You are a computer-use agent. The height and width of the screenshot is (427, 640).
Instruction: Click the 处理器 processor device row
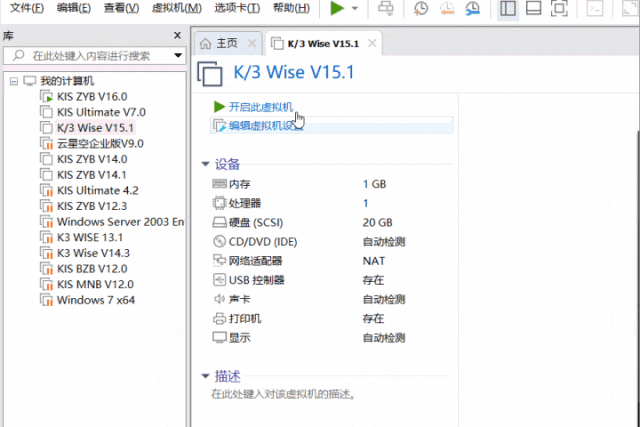click(x=331, y=203)
